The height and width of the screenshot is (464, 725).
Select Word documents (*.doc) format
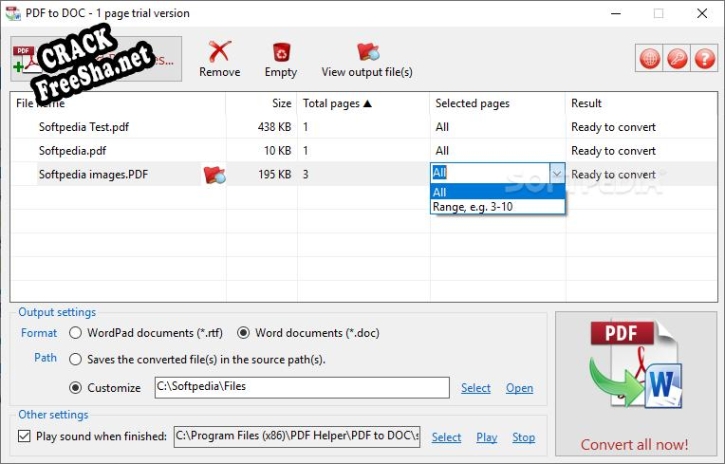pos(243,333)
